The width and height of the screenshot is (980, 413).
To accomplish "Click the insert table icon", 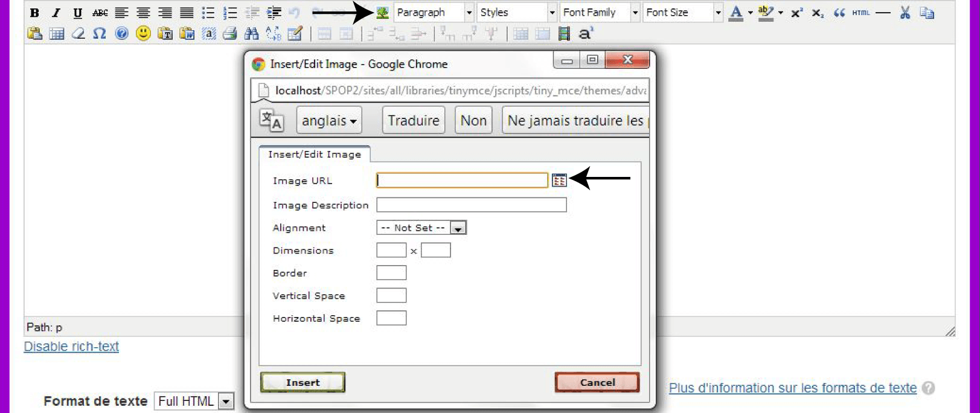I will coord(57,34).
